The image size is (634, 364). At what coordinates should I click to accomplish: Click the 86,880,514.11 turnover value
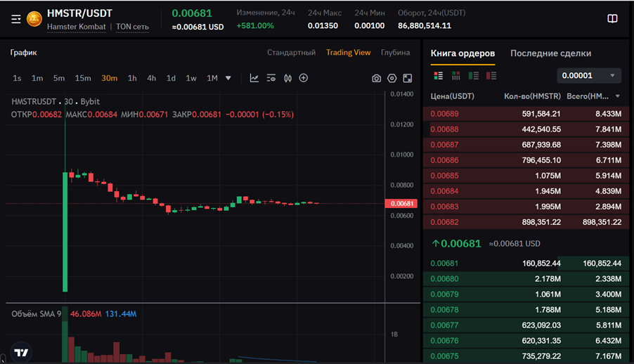(425, 25)
